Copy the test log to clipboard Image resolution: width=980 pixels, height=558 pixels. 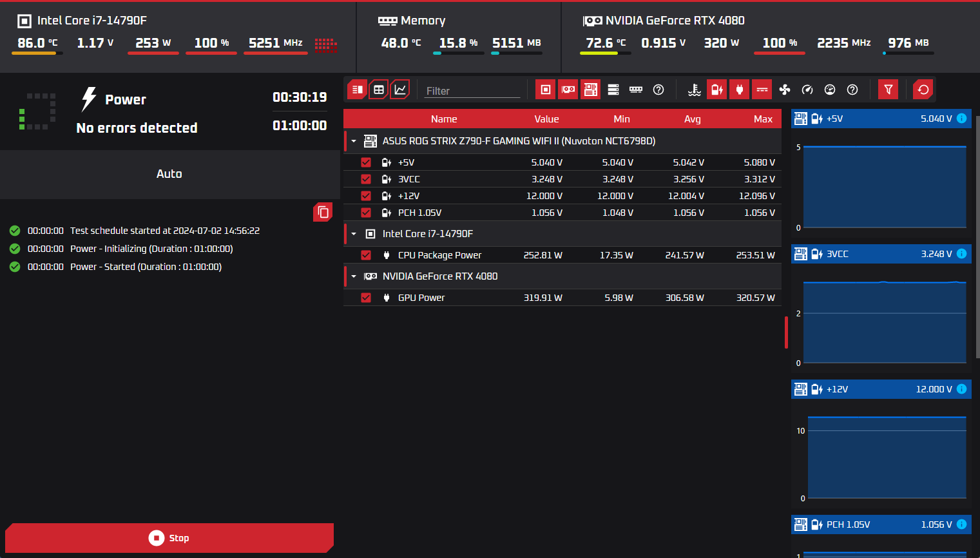(323, 212)
